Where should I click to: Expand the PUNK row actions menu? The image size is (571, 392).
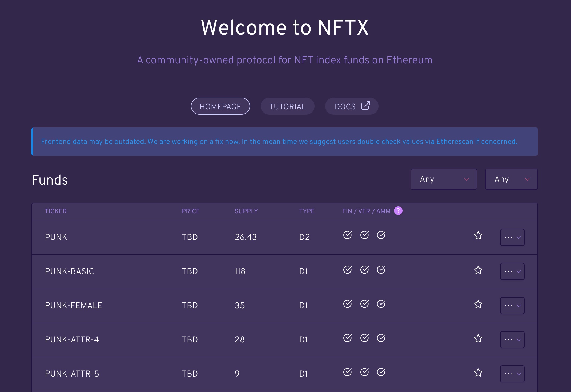(x=512, y=237)
